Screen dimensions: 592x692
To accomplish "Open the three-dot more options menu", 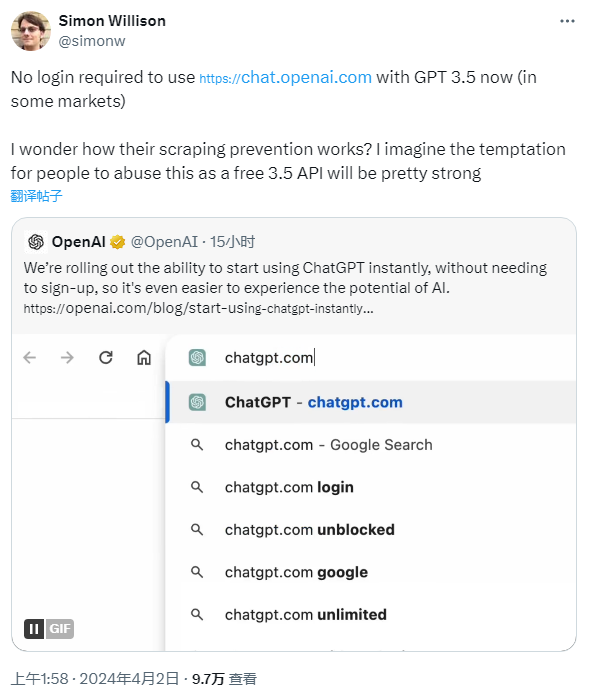I will tap(567, 21).
